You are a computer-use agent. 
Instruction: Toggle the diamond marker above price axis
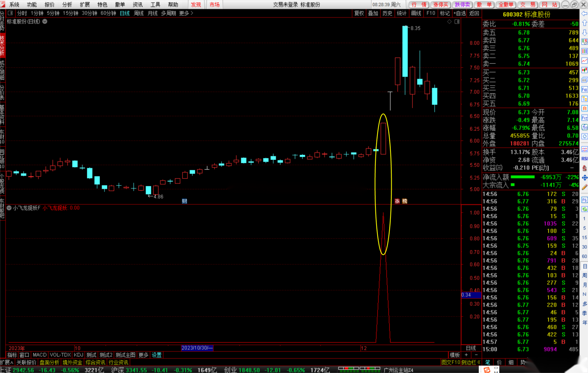tap(449, 21)
